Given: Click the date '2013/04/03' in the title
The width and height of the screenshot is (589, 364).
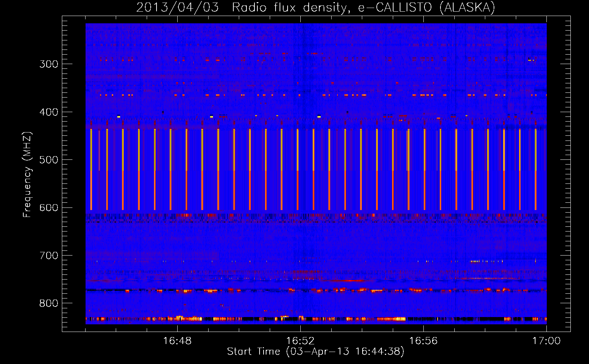Looking at the screenshot, I should [x=177, y=8].
